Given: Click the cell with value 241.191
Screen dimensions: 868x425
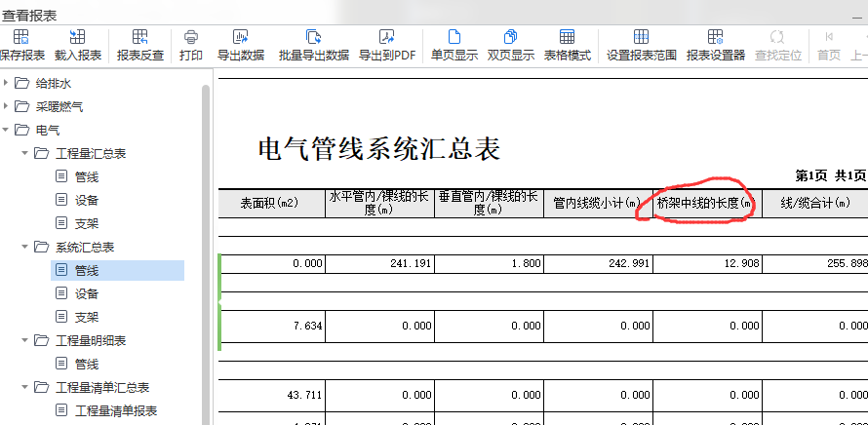Looking at the screenshot, I should 379,264.
